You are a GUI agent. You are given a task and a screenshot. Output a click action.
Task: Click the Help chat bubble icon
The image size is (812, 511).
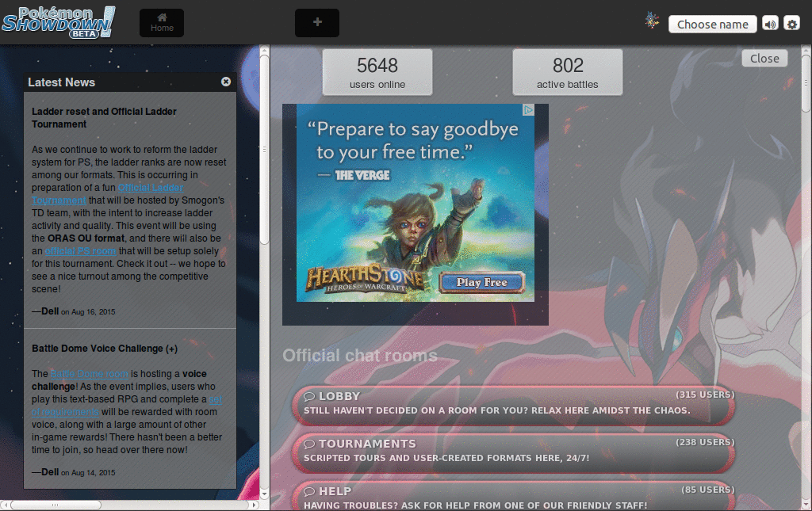[x=309, y=492]
